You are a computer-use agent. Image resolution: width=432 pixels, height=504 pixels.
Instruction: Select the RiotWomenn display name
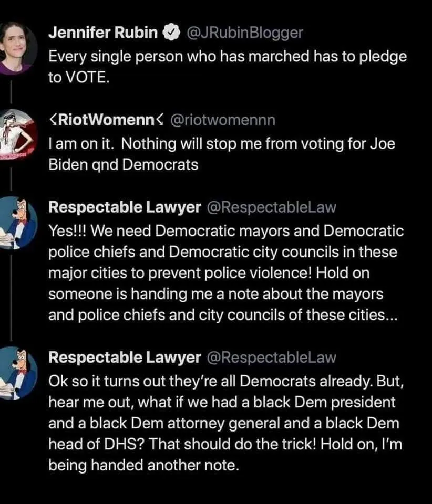(x=105, y=120)
